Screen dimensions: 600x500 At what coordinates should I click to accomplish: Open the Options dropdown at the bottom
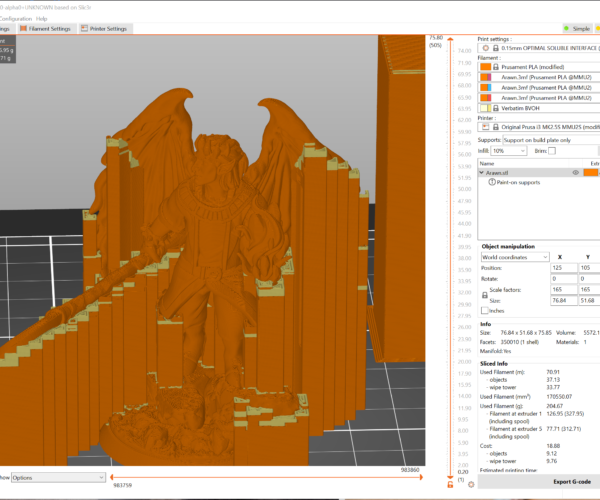click(x=58, y=477)
